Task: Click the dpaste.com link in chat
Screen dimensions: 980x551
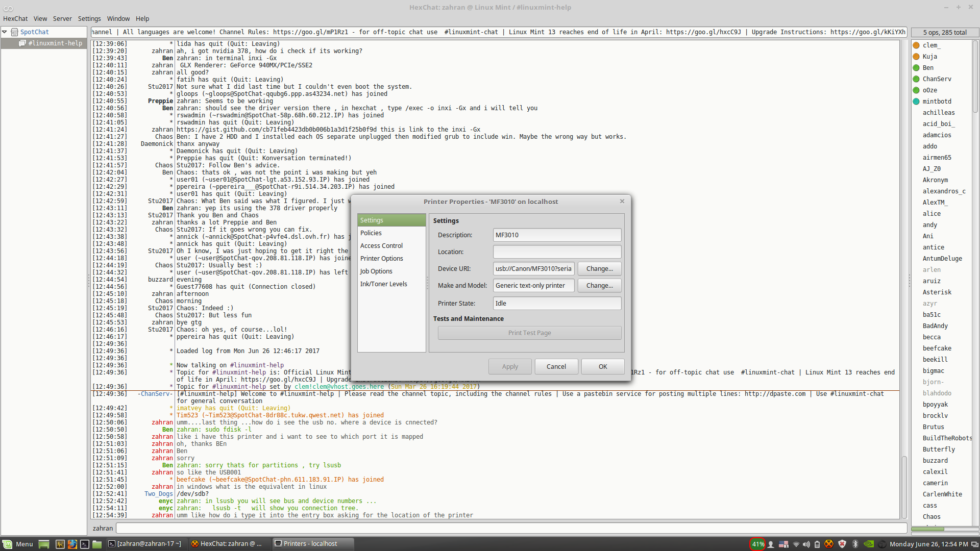Action: click(775, 394)
